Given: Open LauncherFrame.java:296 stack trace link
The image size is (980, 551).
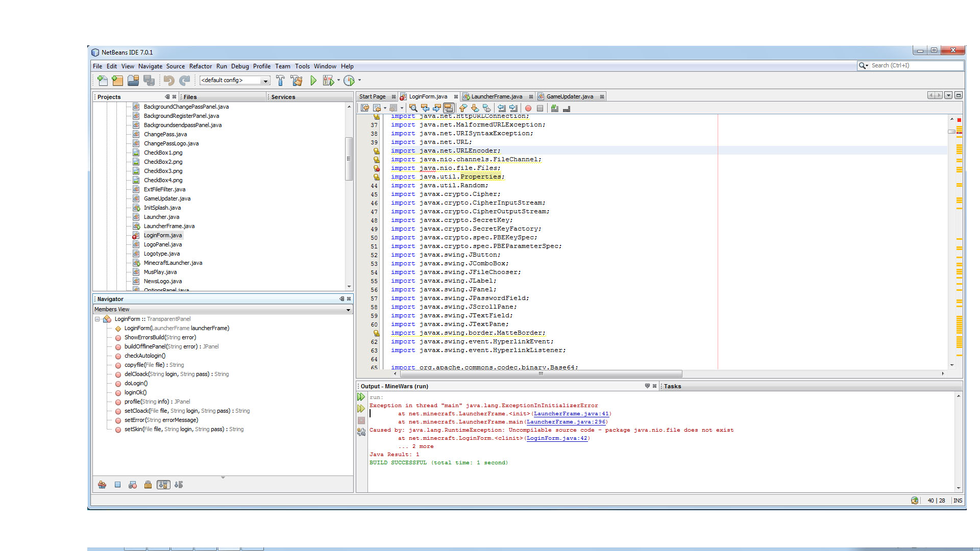Looking at the screenshot, I should pyautogui.click(x=566, y=422).
